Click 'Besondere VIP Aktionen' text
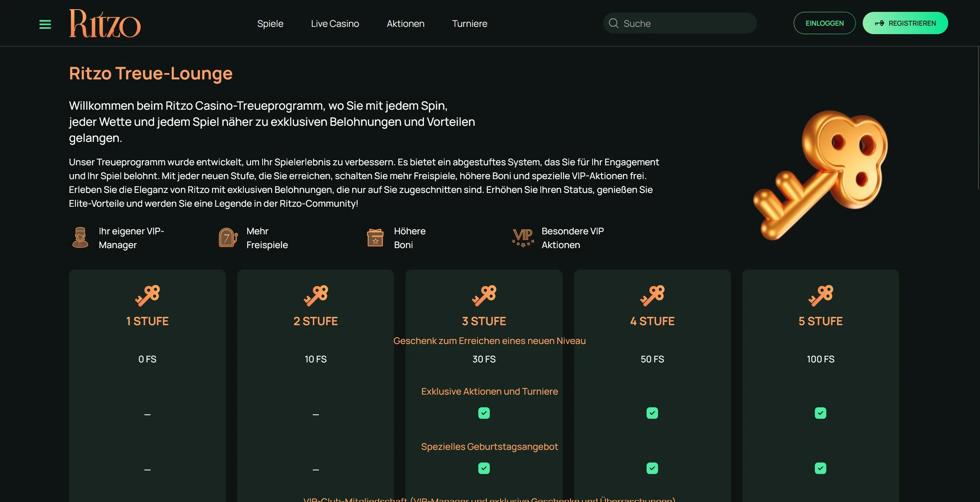Viewport: 980px width, 502px height. point(573,238)
